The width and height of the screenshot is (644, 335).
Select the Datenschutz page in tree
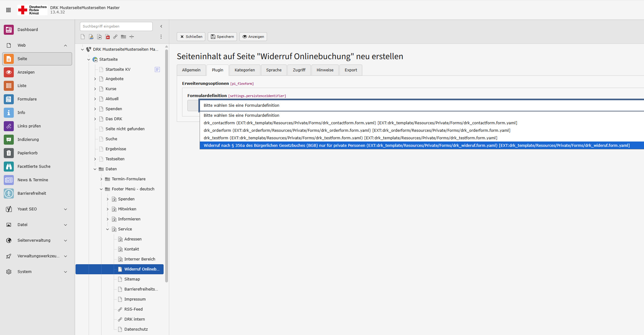pyautogui.click(x=136, y=329)
